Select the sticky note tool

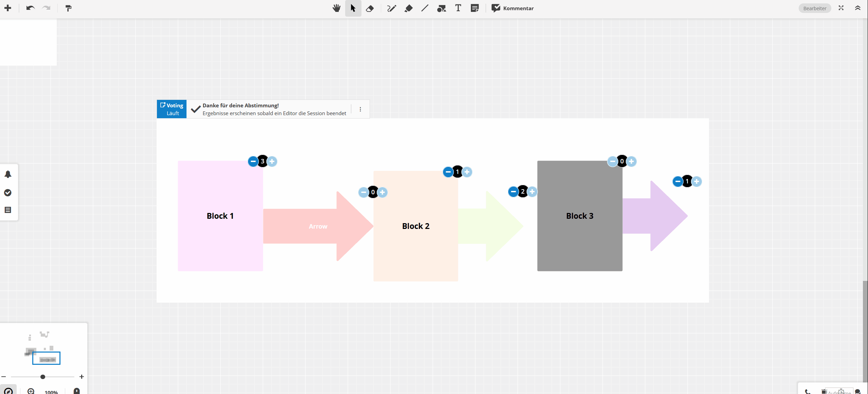(475, 8)
